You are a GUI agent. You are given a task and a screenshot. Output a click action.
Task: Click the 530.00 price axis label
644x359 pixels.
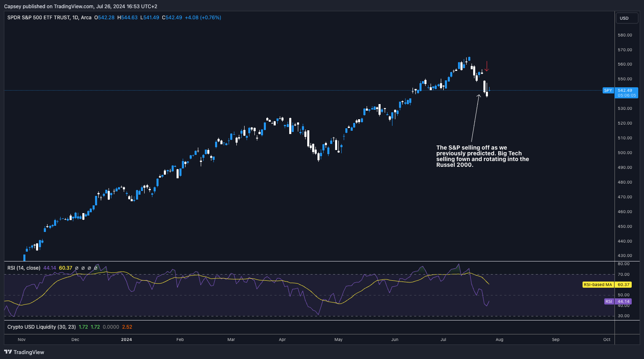click(625, 108)
